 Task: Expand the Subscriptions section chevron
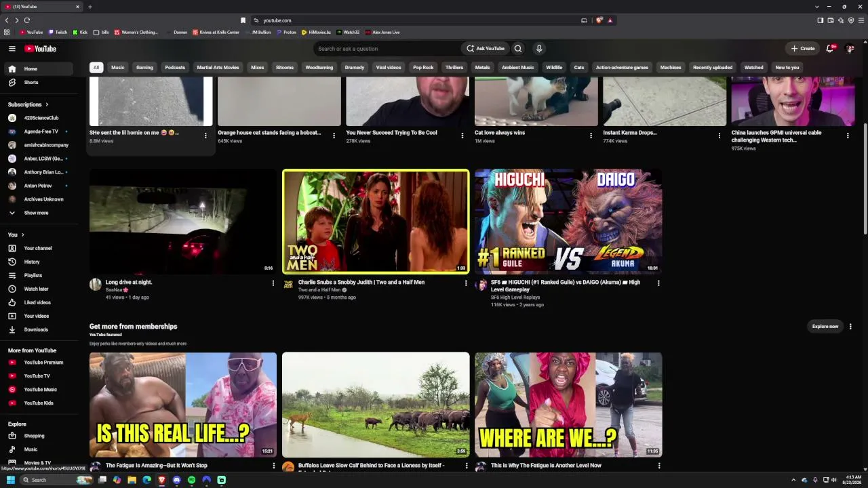coord(47,104)
